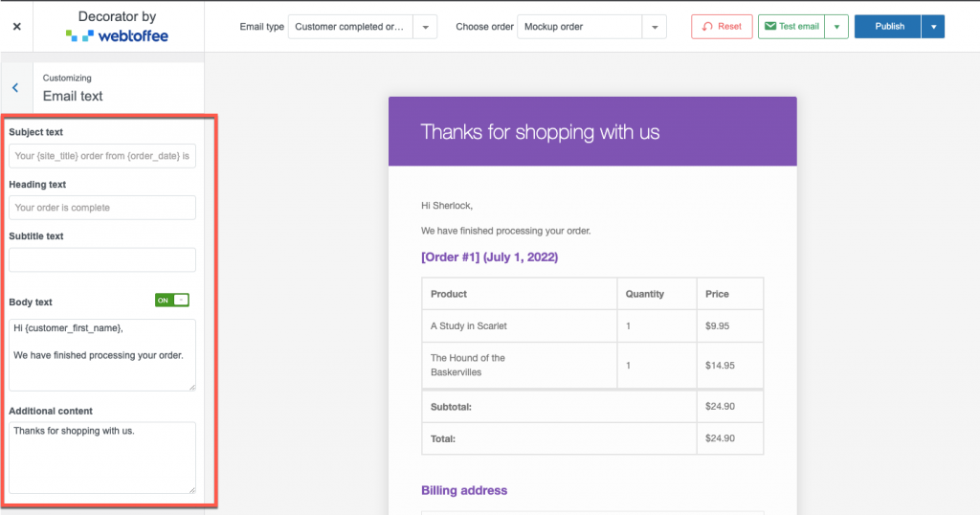Focus the Heading text input field
Screen dimensions: 980x515
102,208
